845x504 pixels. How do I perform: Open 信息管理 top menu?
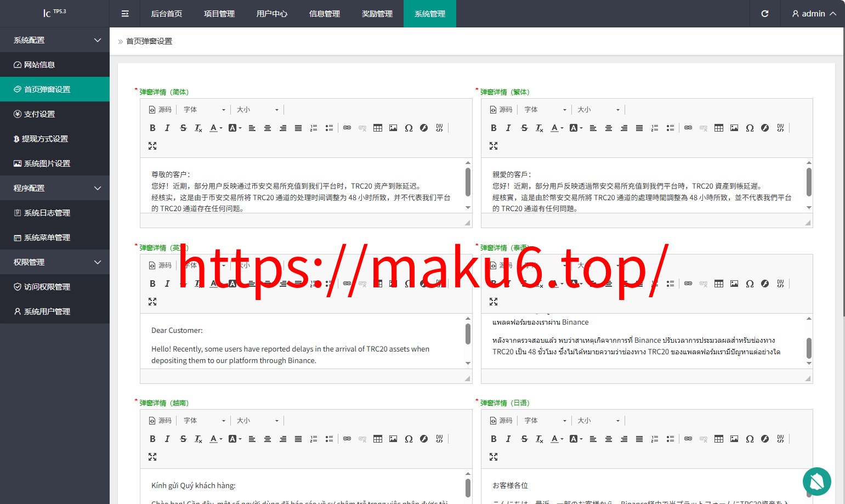click(325, 14)
